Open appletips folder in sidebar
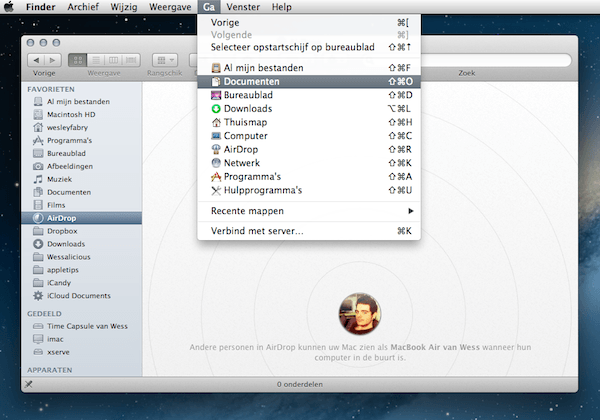 [x=82, y=270]
